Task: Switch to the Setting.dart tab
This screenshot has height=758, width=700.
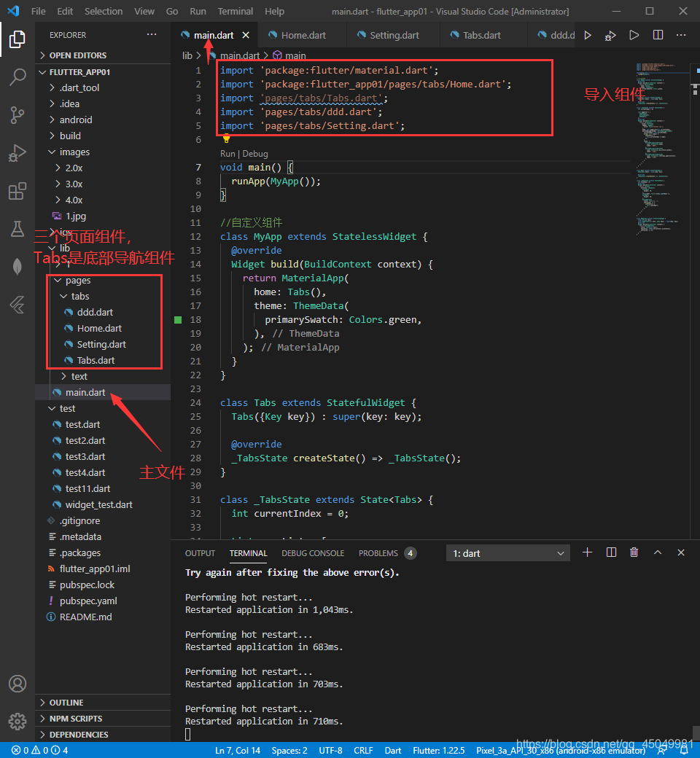Action: (394, 35)
